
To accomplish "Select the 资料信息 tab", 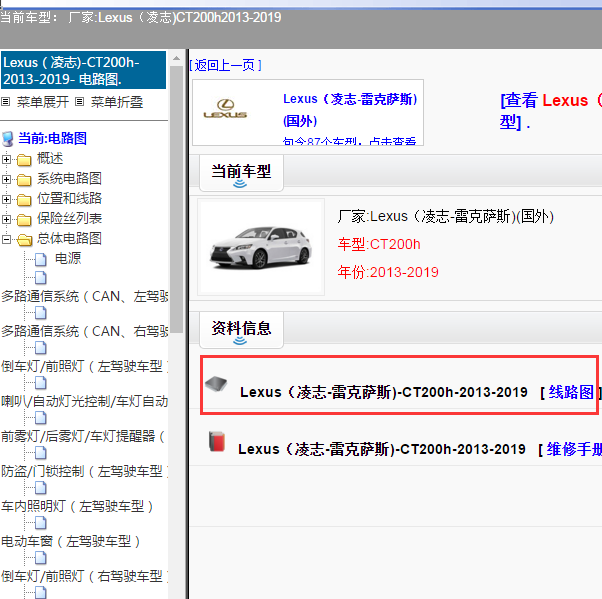I will click(x=241, y=330).
